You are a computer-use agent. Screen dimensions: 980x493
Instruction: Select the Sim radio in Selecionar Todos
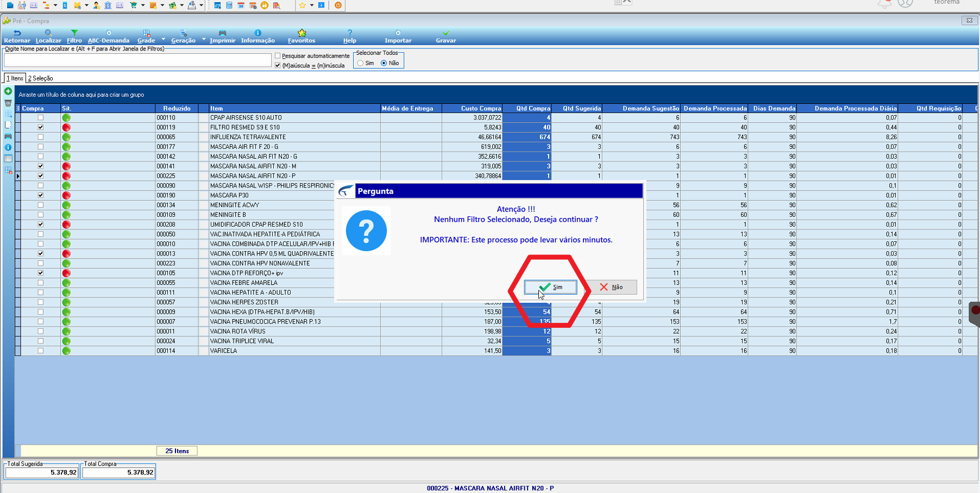coord(360,63)
